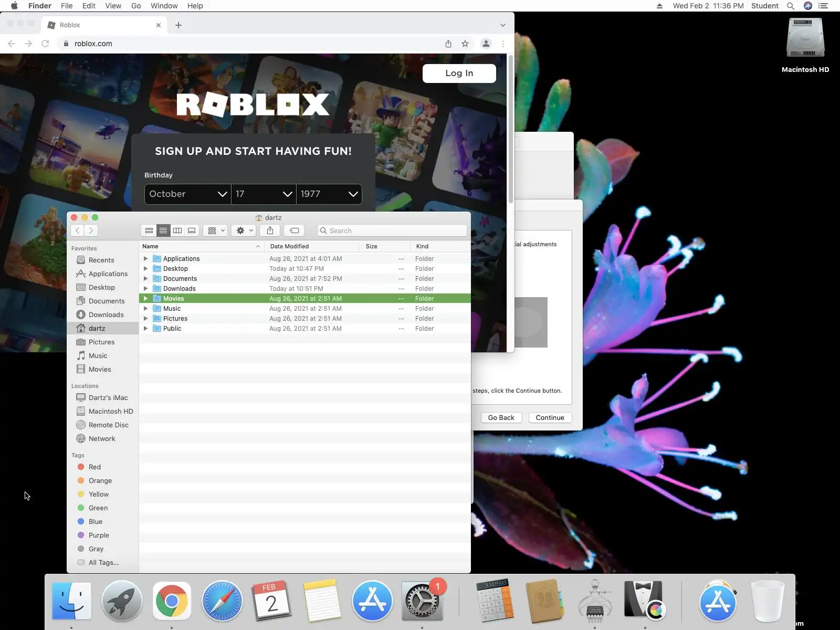Screen dimensions: 840x630
Task: Open the Chrome profile icon
Action: click(x=486, y=44)
